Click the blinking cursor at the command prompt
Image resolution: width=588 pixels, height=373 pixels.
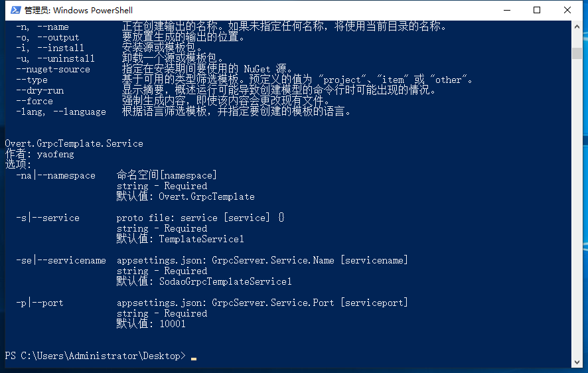tap(194, 358)
